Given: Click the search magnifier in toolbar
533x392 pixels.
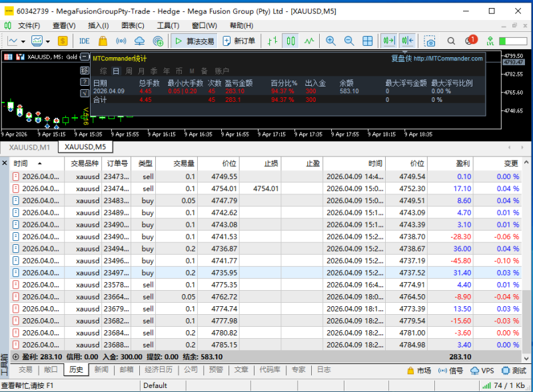Looking at the screenshot, I should click(x=451, y=41).
